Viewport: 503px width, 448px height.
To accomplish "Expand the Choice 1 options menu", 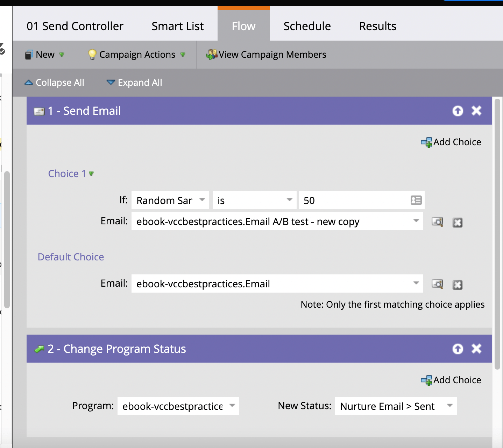I will [x=91, y=174].
